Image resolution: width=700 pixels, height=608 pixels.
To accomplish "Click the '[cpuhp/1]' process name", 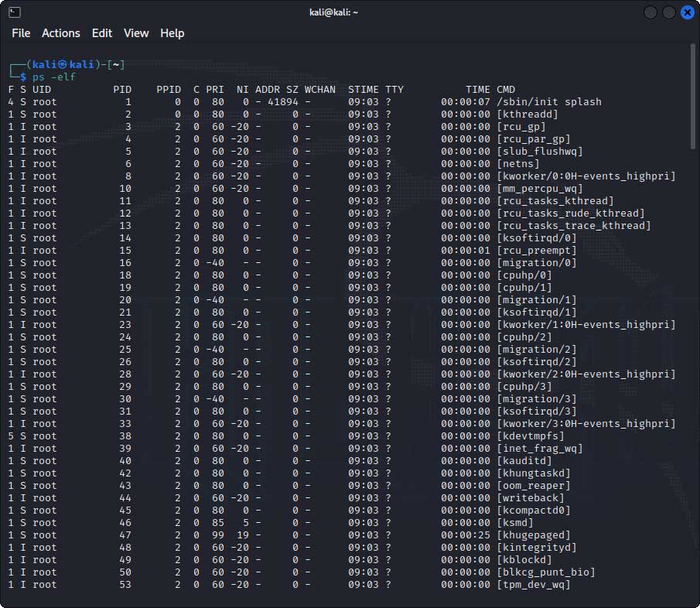I will click(x=524, y=288).
